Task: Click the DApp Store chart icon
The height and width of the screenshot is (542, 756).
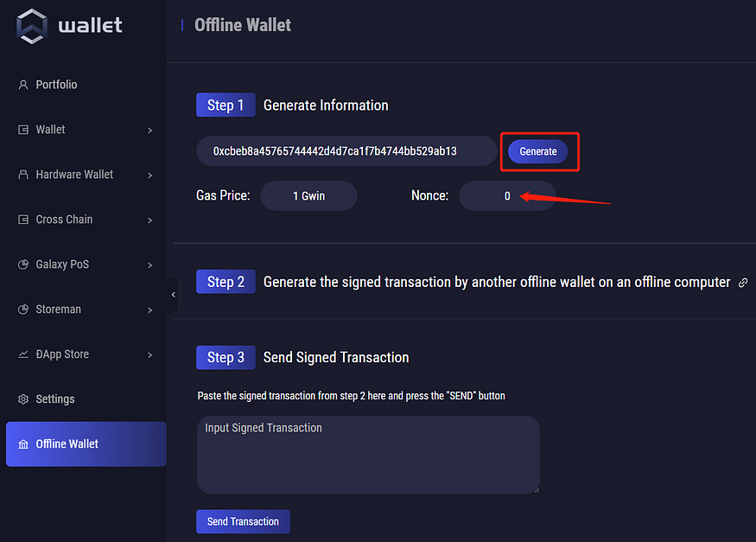Action: (23, 354)
